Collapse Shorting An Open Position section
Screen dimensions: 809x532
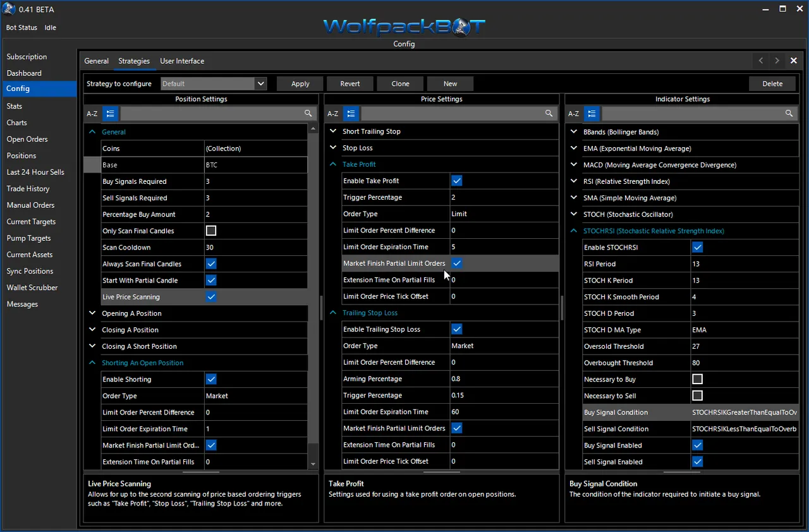92,363
